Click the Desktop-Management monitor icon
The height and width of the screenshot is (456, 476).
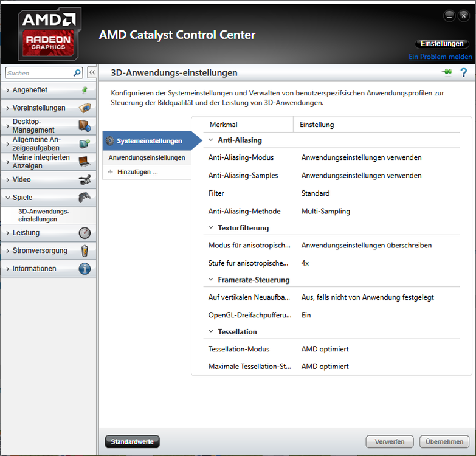pyautogui.click(x=85, y=126)
